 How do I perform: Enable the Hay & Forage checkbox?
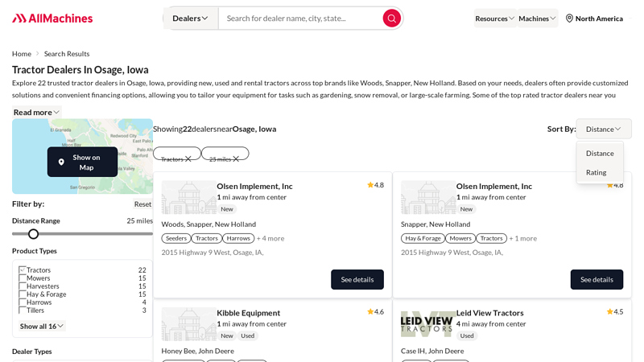[23, 294]
